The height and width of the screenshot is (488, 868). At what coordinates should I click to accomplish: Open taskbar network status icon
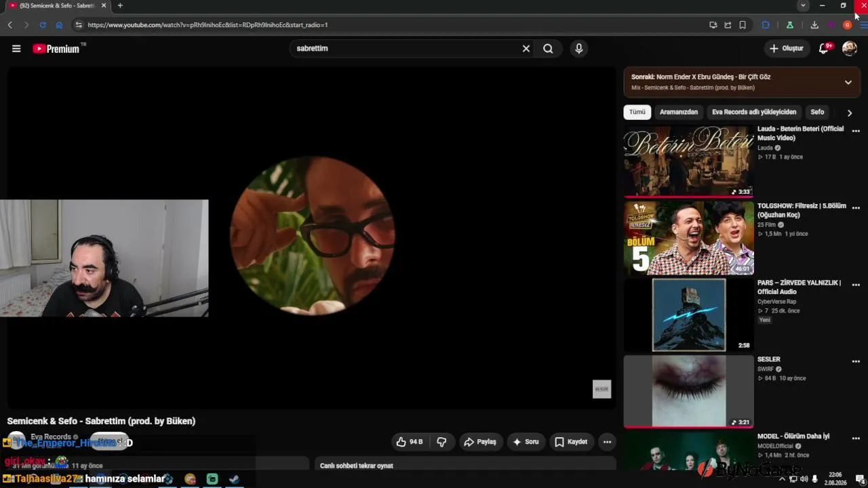[x=793, y=479]
